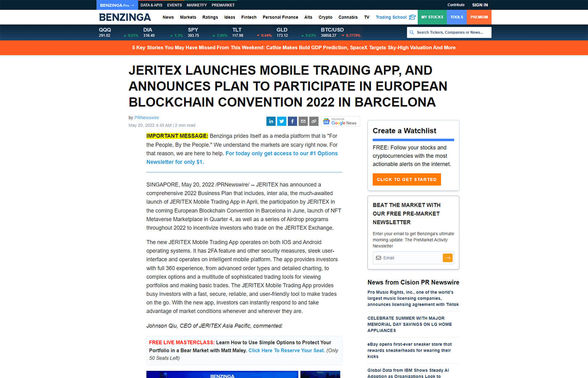This screenshot has height=378, width=588.
Task: Open Premarket top menu item
Action: click(223, 5)
